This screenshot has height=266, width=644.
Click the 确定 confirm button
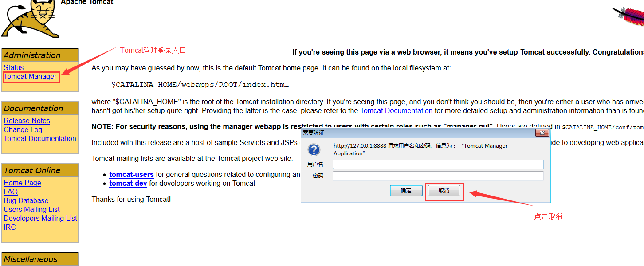point(406,191)
